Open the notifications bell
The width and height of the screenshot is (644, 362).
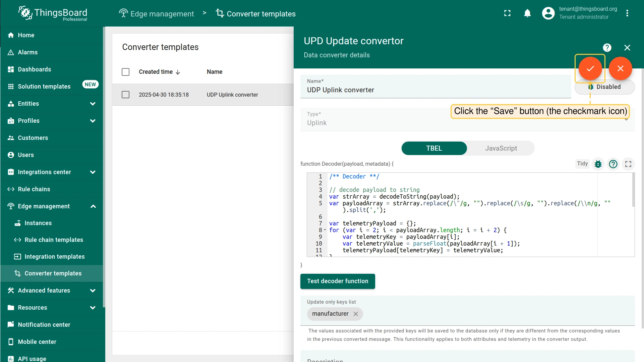pyautogui.click(x=527, y=13)
